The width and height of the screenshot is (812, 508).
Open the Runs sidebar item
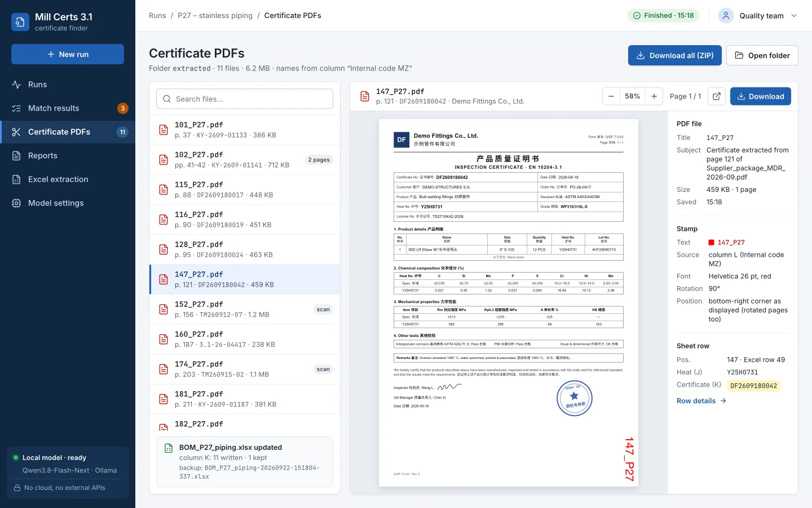coord(68,85)
